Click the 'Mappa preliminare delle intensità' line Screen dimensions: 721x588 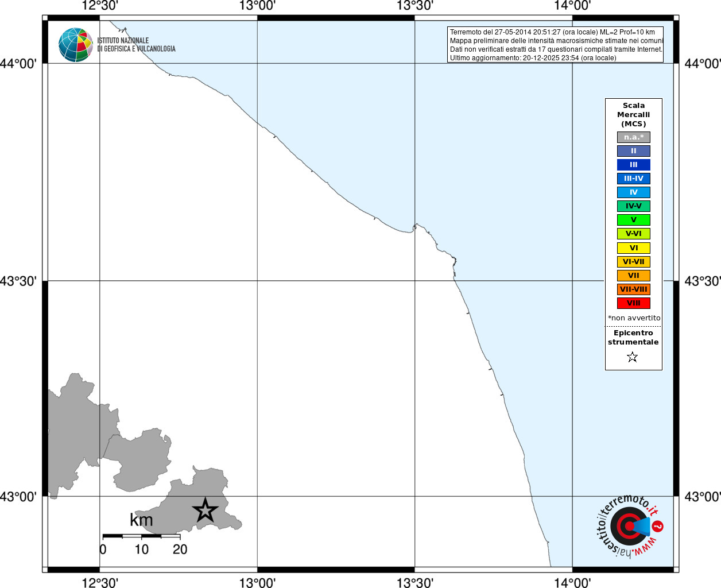click(x=556, y=41)
